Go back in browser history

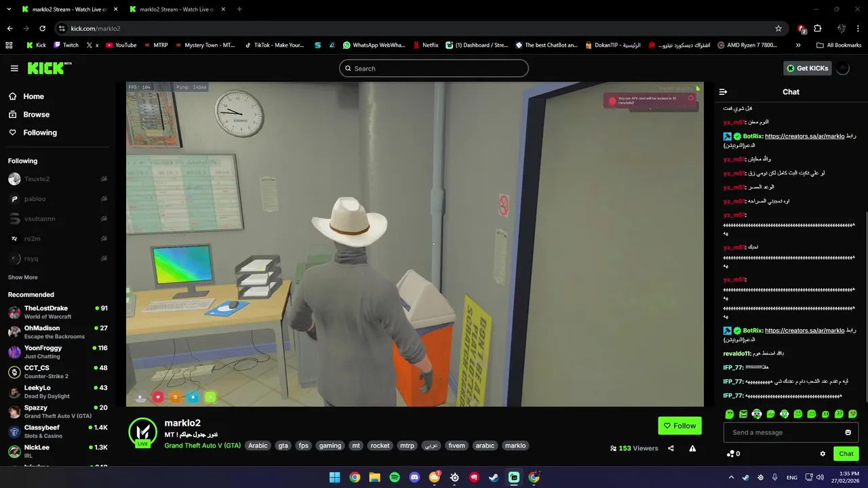(9, 28)
